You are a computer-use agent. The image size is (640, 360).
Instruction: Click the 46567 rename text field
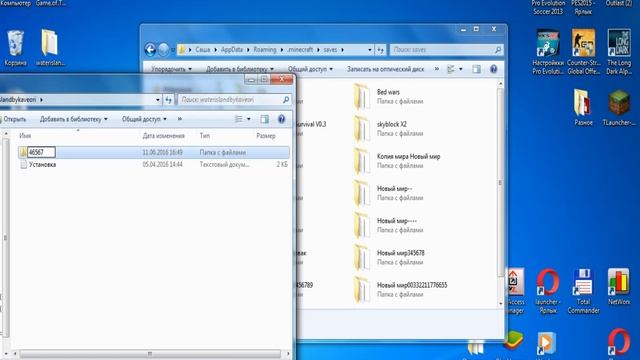tap(41, 152)
